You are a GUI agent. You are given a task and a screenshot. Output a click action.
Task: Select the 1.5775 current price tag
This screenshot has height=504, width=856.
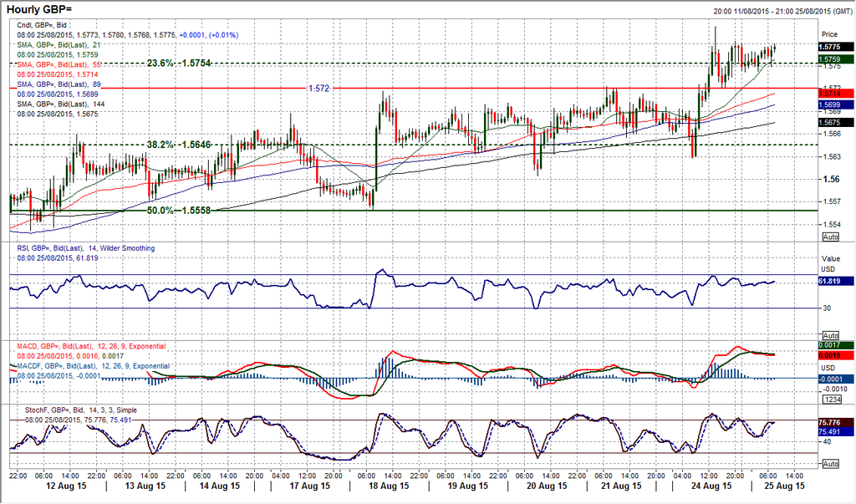click(x=836, y=48)
